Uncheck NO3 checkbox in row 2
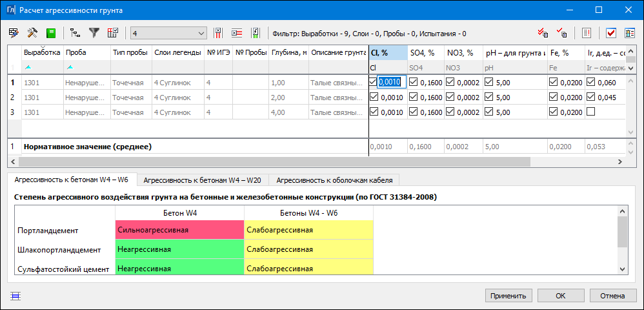 coord(450,97)
